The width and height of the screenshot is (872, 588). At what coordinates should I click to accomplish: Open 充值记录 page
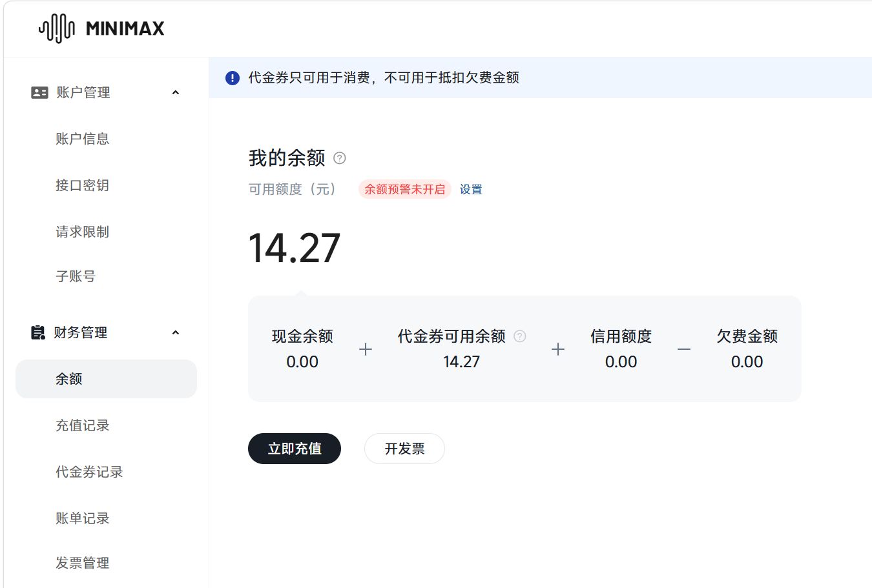coord(82,425)
